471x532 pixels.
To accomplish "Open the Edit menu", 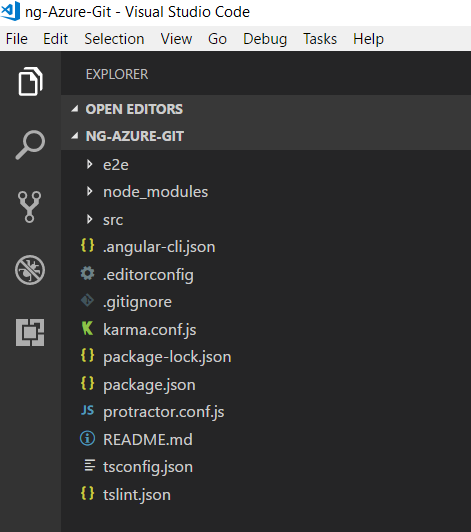I will [x=56, y=39].
